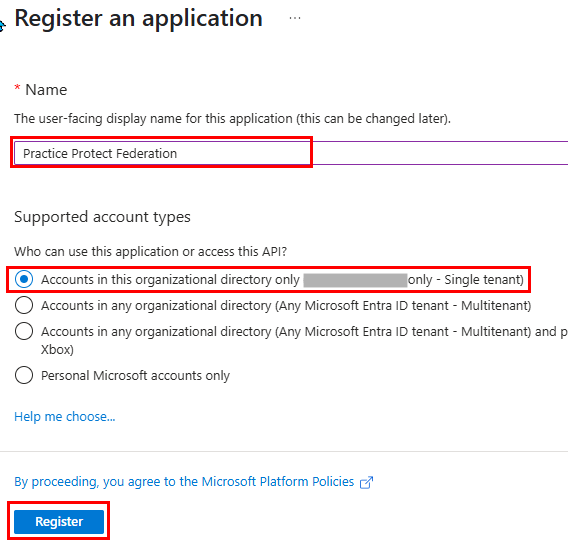The image size is (568, 543).
Task: Click the 'Accounts in this organizational directory only' label
Action: (170, 280)
